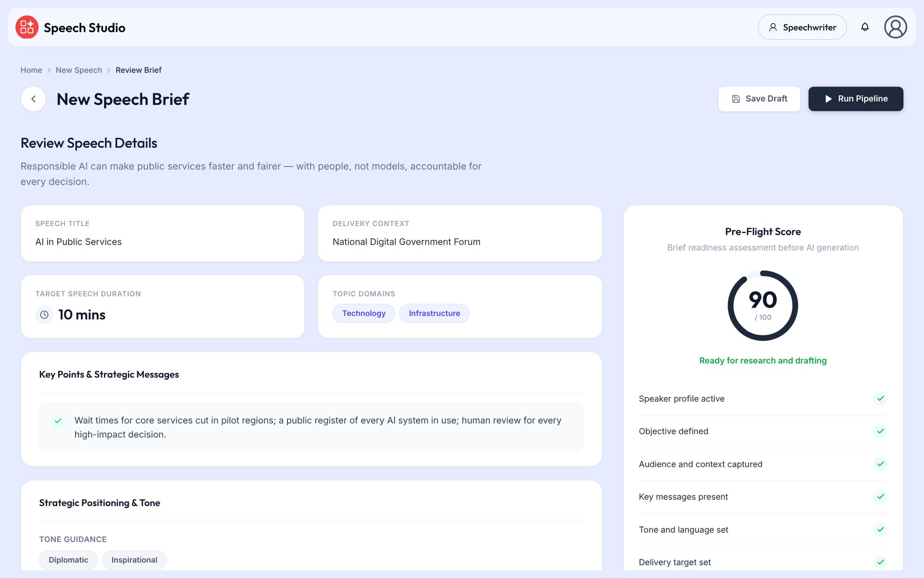Click the Save Draft button
924x578 pixels.
759,99
